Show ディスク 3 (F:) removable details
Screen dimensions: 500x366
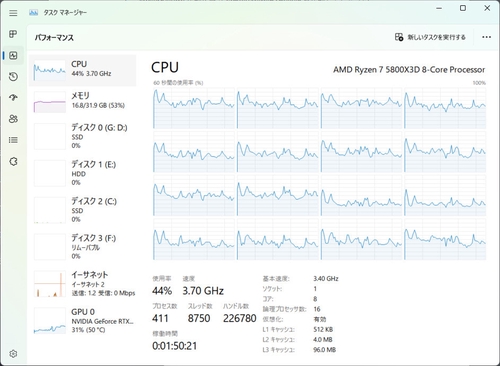(x=82, y=247)
